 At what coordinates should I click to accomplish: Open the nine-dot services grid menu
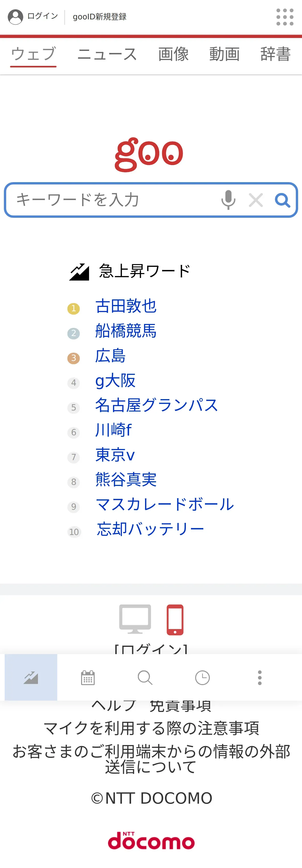(x=285, y=17)
